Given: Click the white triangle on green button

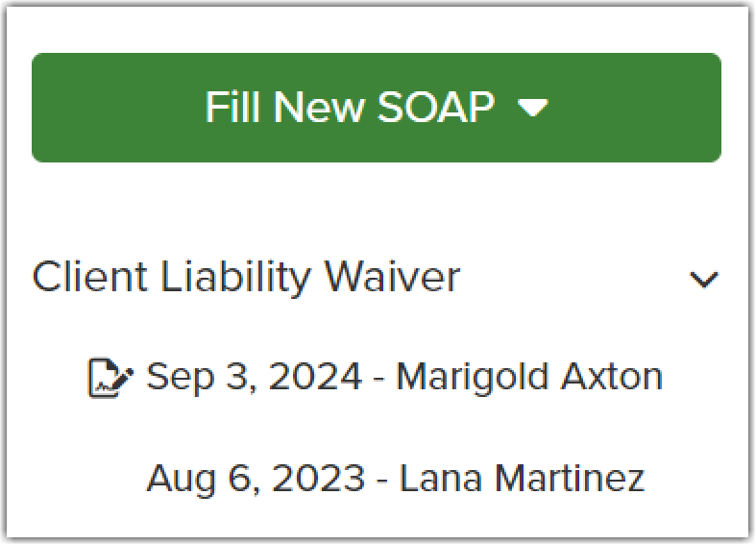Looking at the screenshot, I should click(533, 108).
